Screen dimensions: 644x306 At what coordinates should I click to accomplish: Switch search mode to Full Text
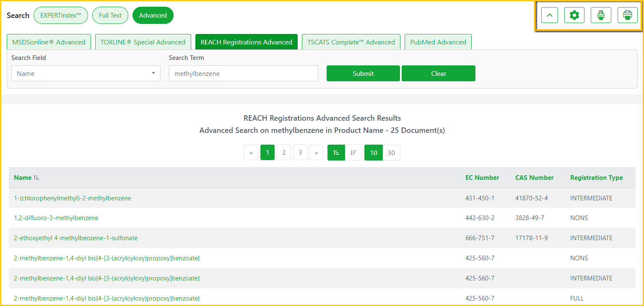110,16
